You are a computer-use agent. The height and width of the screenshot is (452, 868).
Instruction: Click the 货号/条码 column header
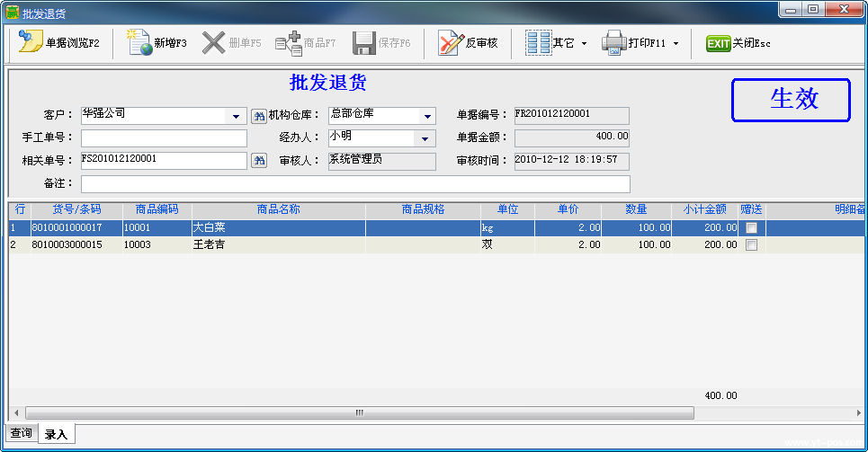pos(76,209)
